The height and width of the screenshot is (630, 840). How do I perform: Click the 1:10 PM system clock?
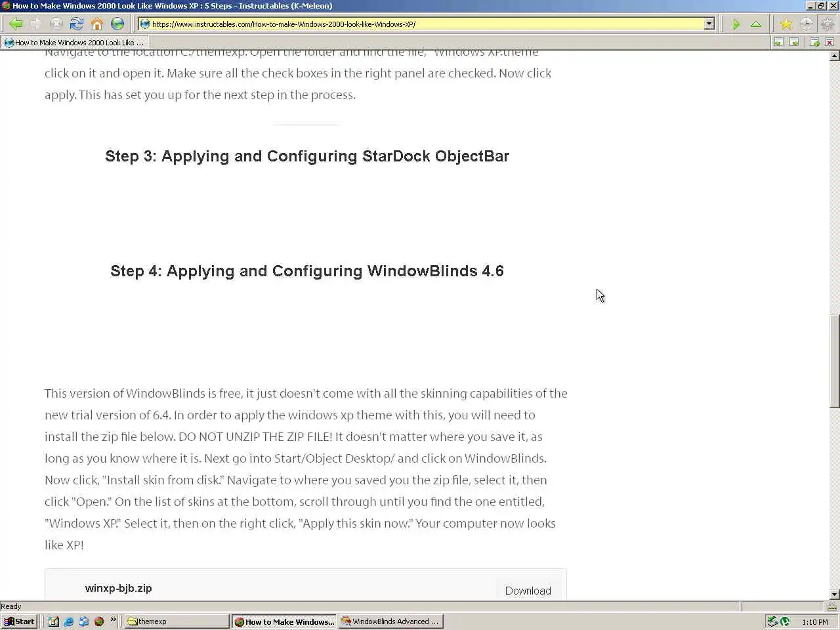814,621
